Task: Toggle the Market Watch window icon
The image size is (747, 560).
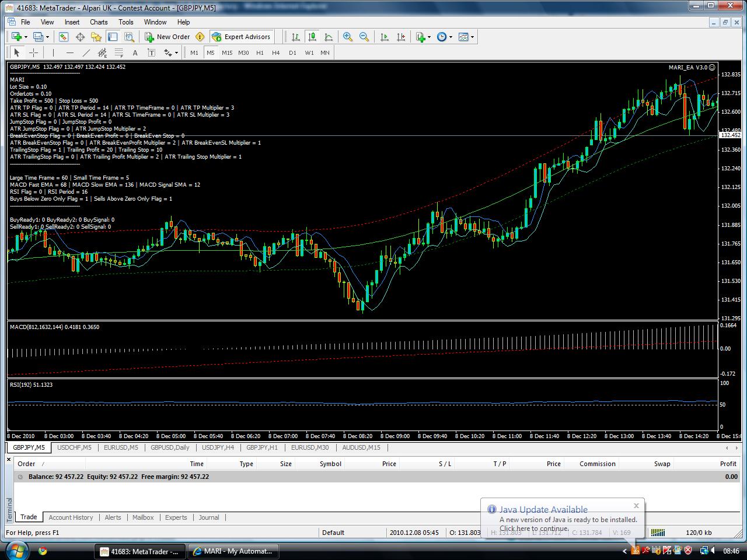Action: click(64, 37)
